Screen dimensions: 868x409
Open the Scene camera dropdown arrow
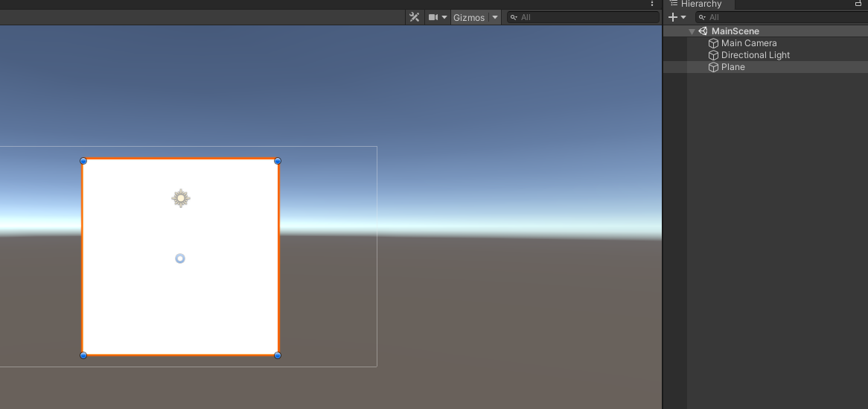pos(444,17)
